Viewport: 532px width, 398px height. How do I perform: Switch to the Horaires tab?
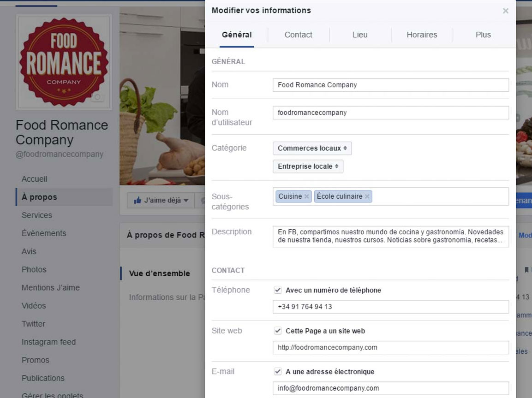(422, 35)
